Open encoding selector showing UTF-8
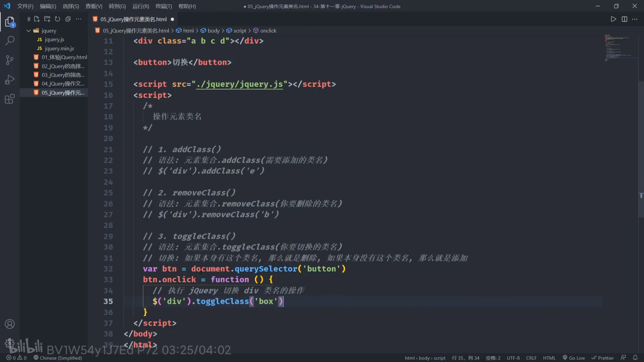This screenshot has height=362, width=644. coord(513,358)
